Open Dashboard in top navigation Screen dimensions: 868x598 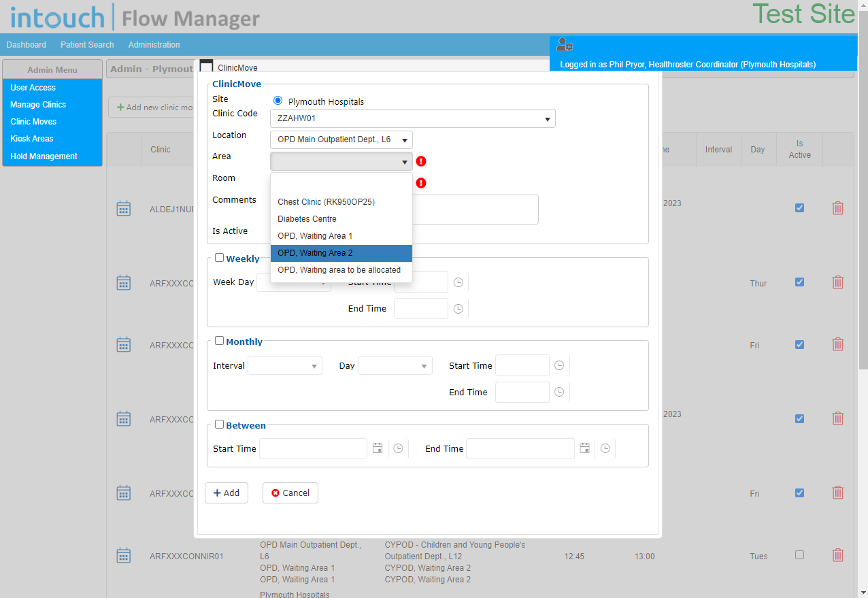[x=27, y=45]
